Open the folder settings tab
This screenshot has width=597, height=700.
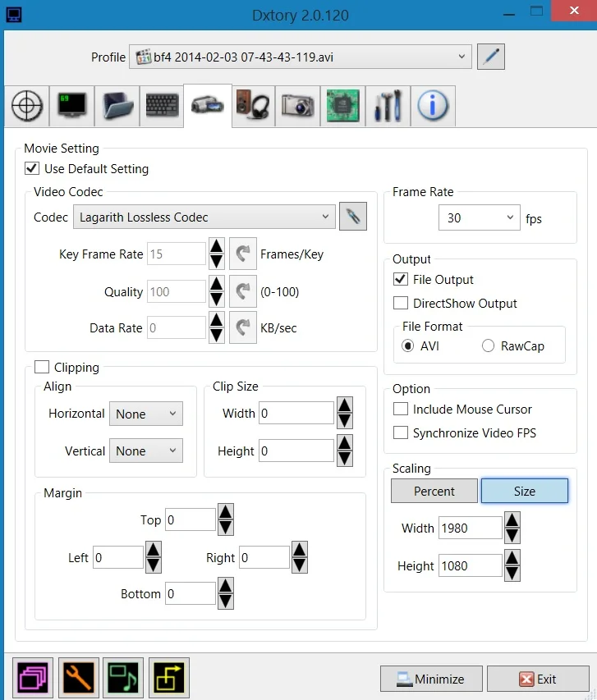tap(117, 106)
